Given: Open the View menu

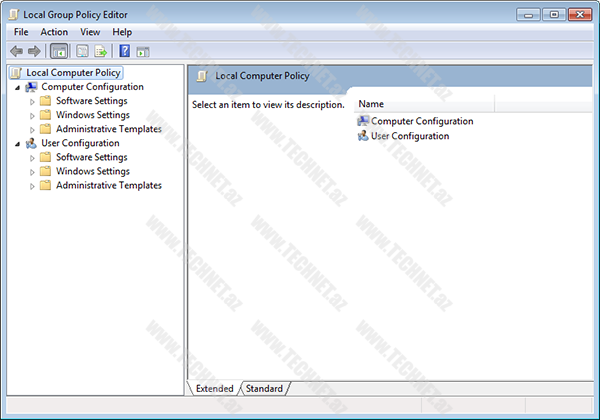Looking at the screenshot, I should [x=90, y=32].
